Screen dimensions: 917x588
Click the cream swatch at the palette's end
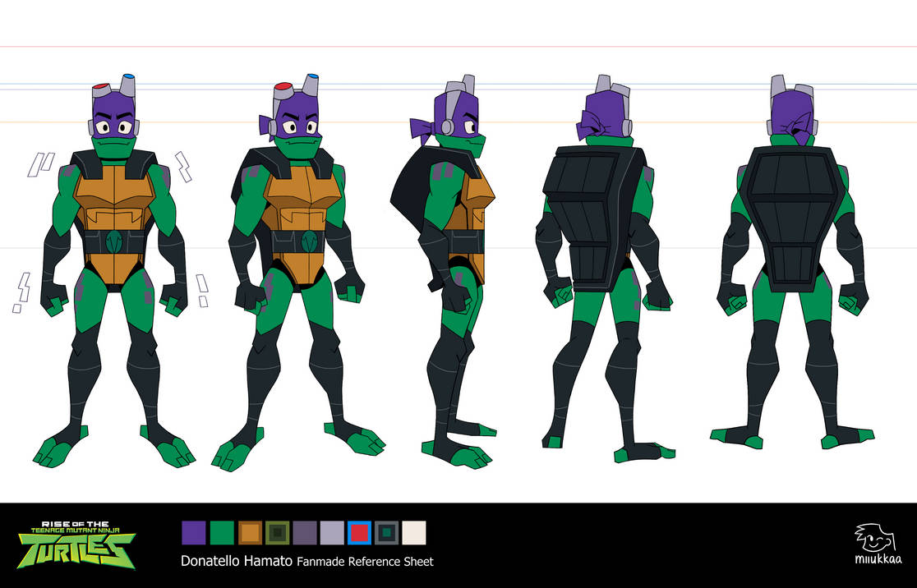pos(412,532)
